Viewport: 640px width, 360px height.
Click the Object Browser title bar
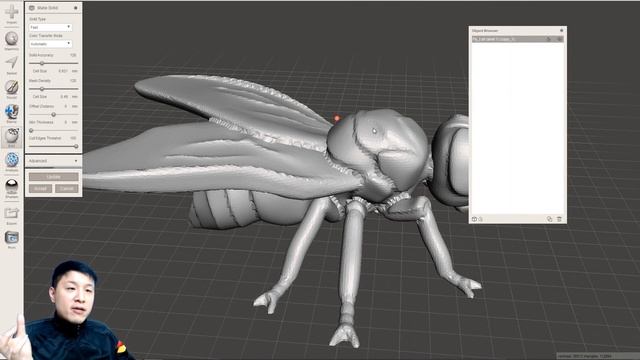tap(518, 31)
